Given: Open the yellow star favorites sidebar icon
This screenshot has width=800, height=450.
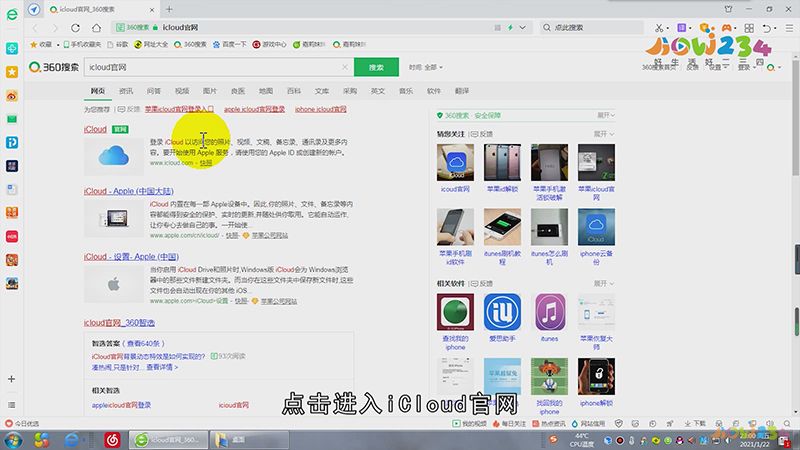Looking at the screenshot, I should pyautogui.click(x=12, y=72).
